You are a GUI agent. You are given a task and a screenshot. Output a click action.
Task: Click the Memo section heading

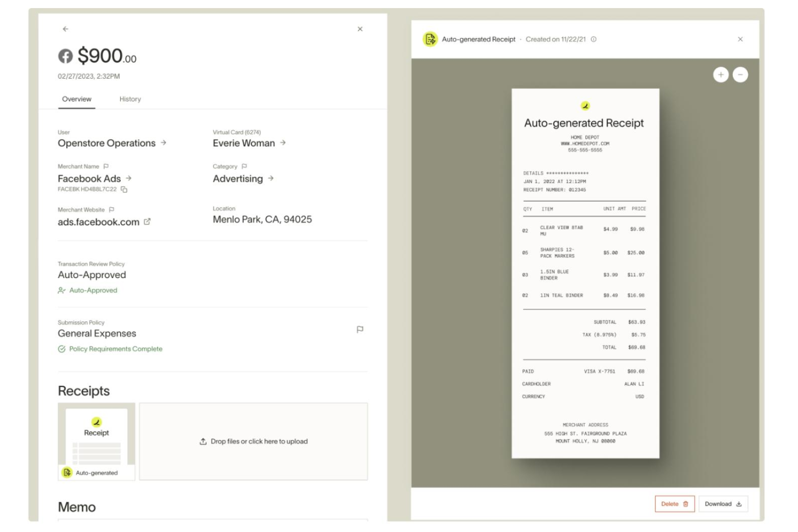pyautogui.click(x=77, y=507)
